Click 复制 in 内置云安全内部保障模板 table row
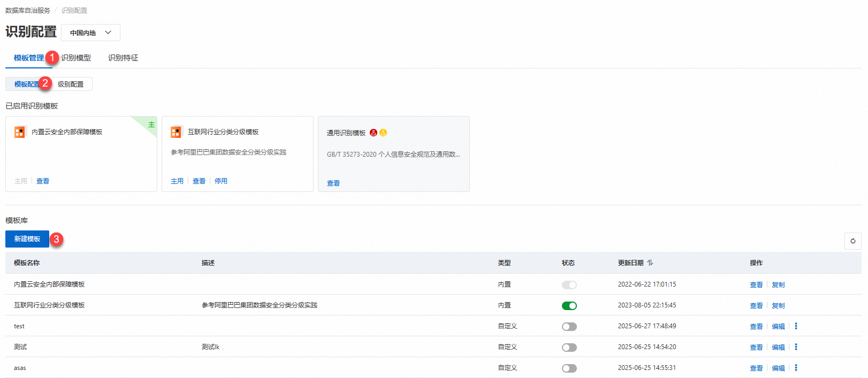This screenshot has width=868, height=378. (778, 285)
